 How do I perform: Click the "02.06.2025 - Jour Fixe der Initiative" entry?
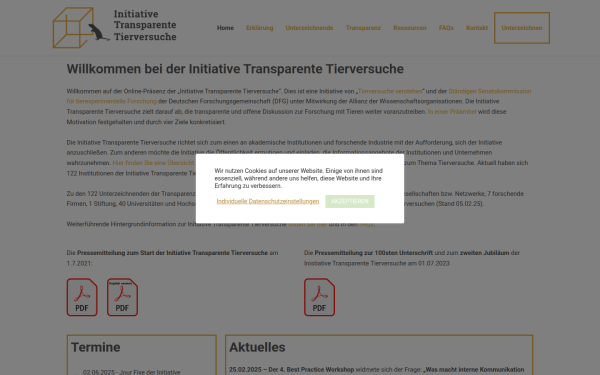coord(132,372)
